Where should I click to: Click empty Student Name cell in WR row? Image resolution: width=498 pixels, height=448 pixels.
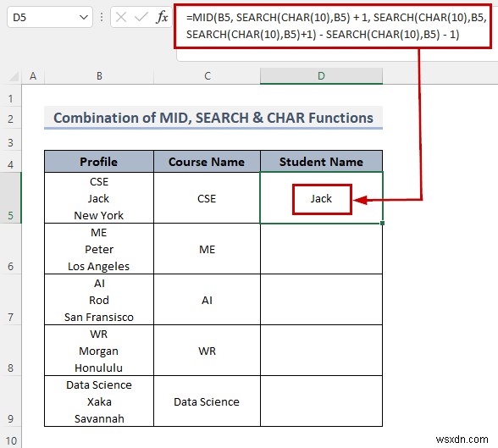(322, 351)
